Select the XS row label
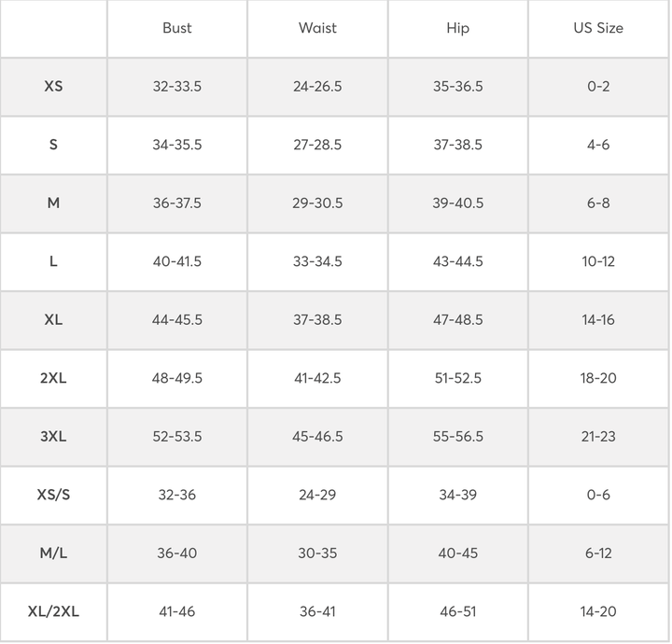The image size is (672, 644). coord(53,86)
